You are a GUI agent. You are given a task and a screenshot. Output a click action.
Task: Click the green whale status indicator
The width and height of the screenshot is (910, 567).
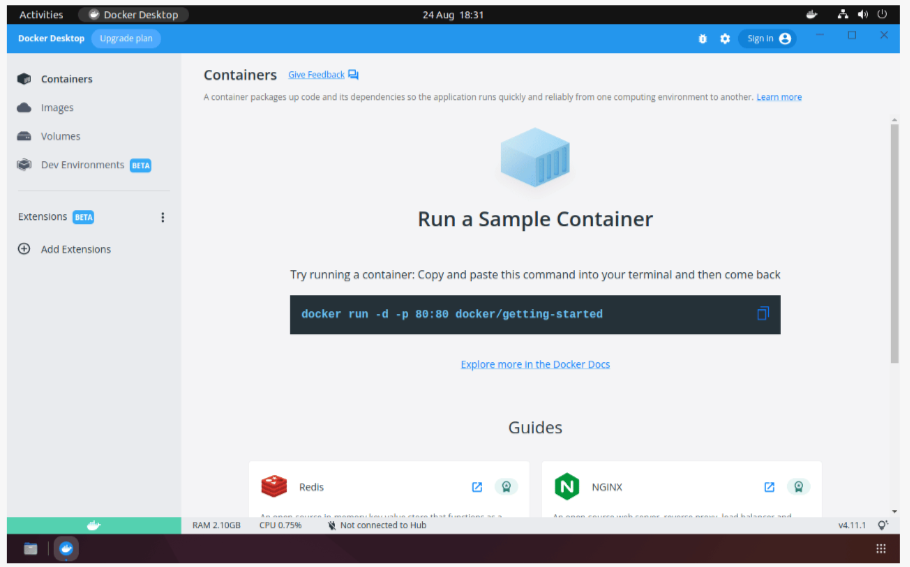[93, 525]
